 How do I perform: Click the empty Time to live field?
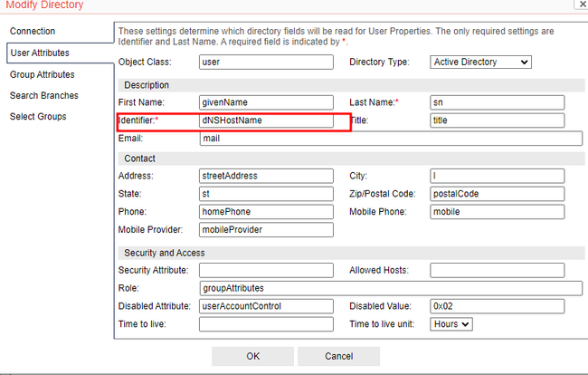pyautogui.click(x=266, y=323)
